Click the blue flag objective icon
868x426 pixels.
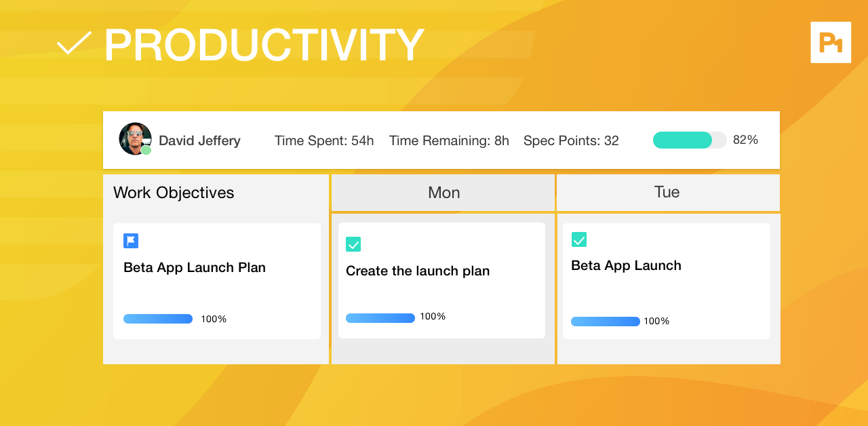point(131,241)
